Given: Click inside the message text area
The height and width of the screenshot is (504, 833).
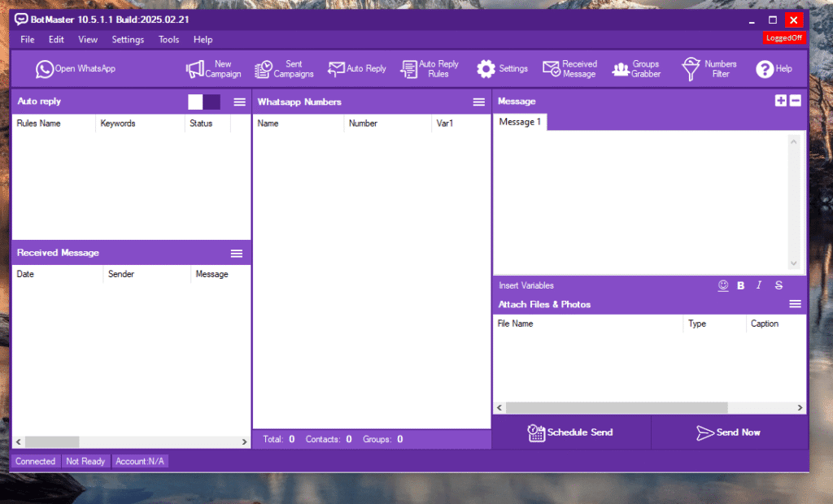Looking at the screenshot, I should [x=640, y=202].
